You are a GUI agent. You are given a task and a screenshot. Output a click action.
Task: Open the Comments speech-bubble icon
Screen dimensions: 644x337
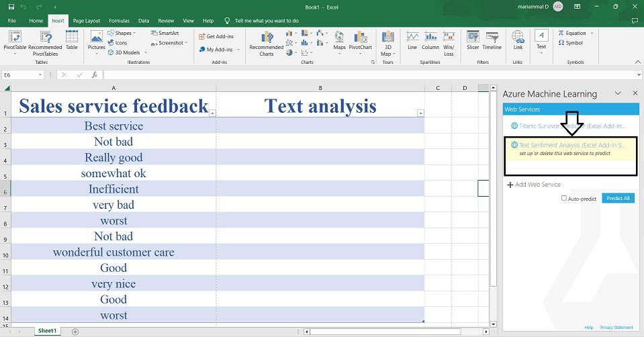(x=635, y=21)
